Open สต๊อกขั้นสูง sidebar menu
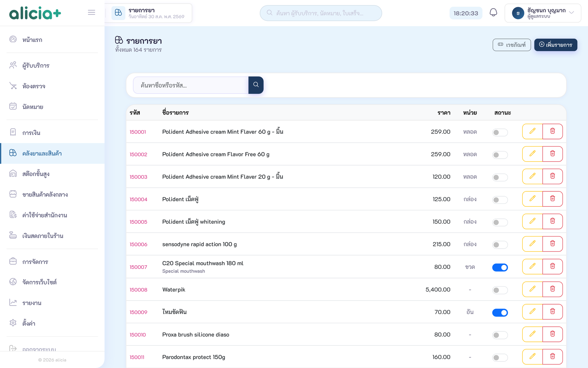Image resolution: width=588 pixels, height=368 pixels. 52,174
